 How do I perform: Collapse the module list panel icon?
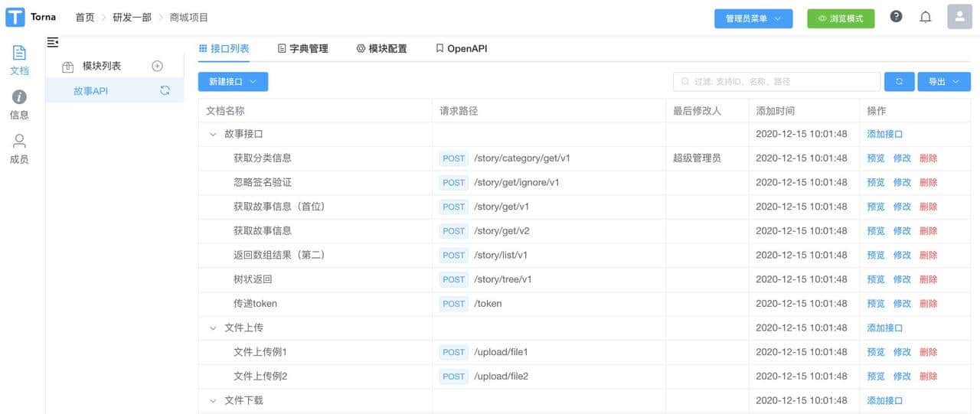tap(53, 42)
